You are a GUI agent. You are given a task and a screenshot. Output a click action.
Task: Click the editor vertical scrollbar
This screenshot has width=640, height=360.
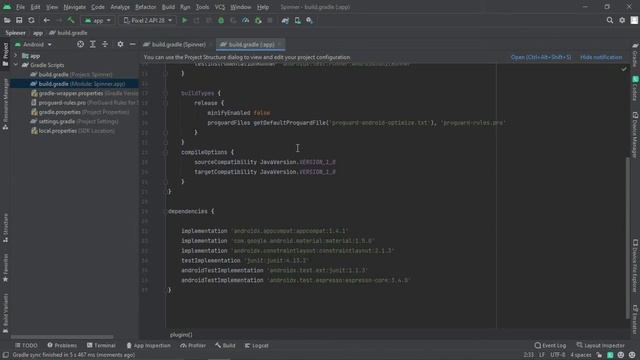pos(628,238)
